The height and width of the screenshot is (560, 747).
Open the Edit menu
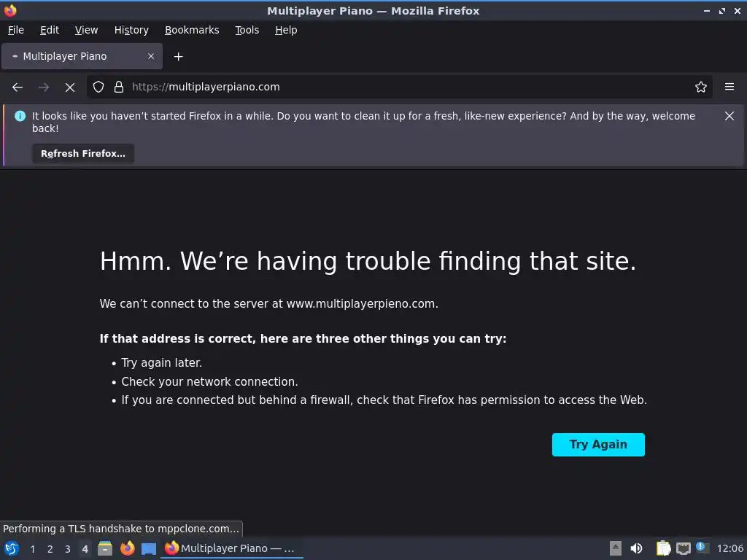50,30
